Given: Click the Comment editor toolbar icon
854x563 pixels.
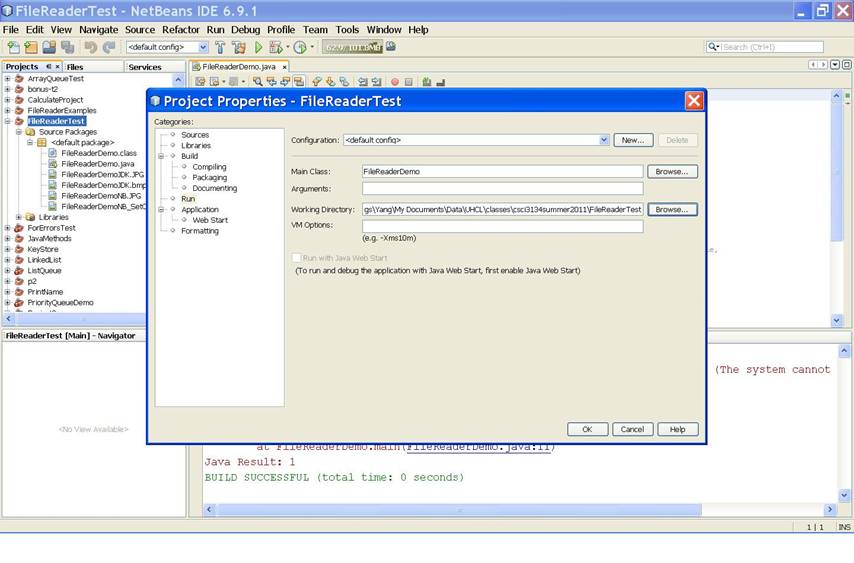Looking at the screenshot, I should pos(426,82).
